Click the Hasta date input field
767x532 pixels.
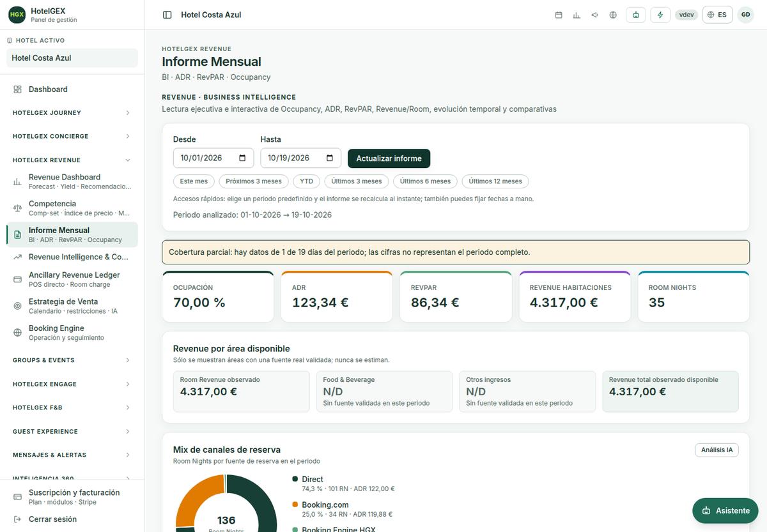(x=301, y=158)
